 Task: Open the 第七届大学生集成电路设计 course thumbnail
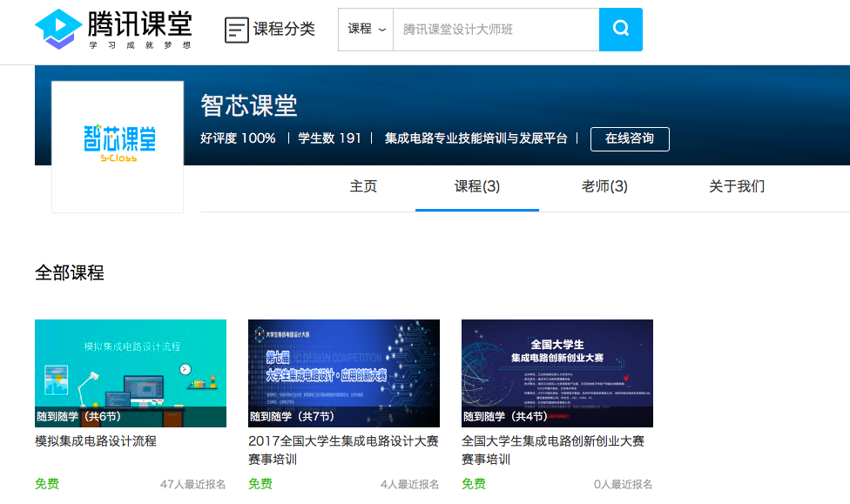[344, 373]
